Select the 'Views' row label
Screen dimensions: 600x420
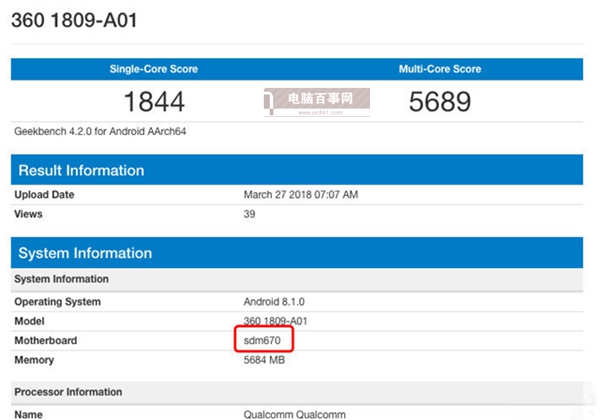click(x=28, y=214)
